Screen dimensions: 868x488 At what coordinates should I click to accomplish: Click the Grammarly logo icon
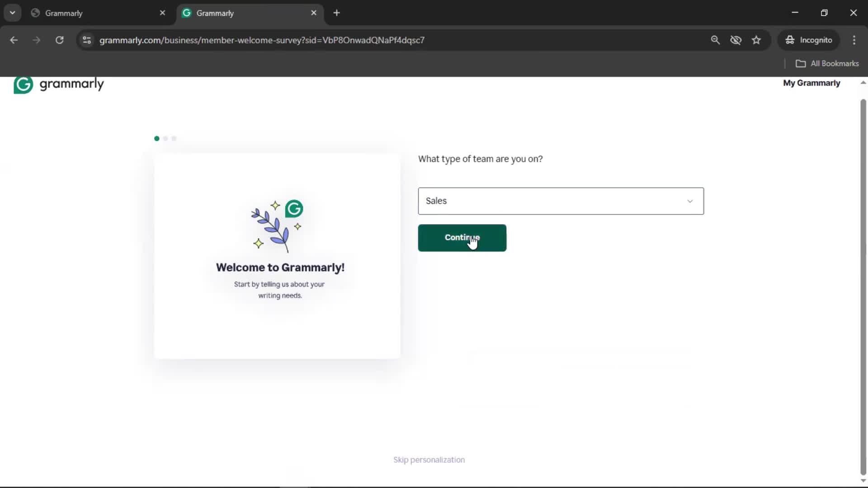(x=24, y=84)
